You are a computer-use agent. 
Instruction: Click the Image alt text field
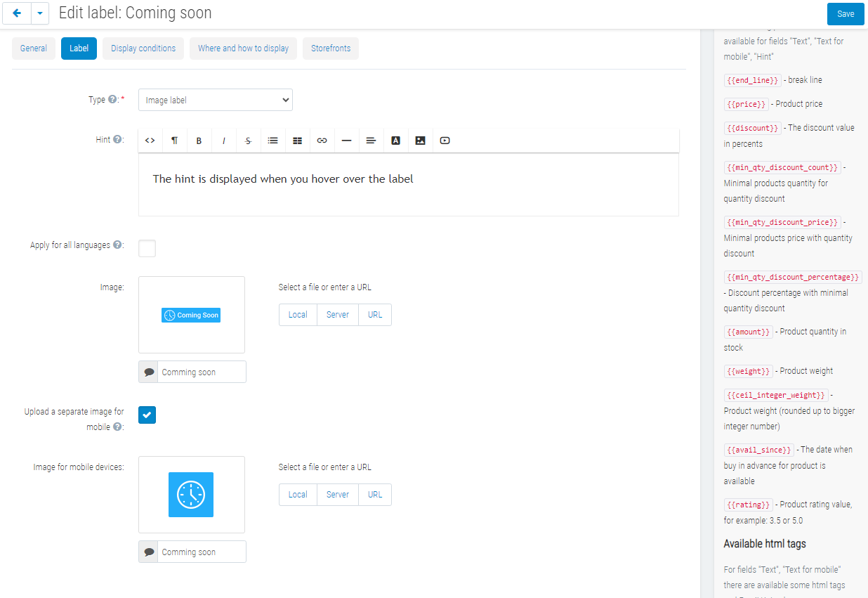202,372
